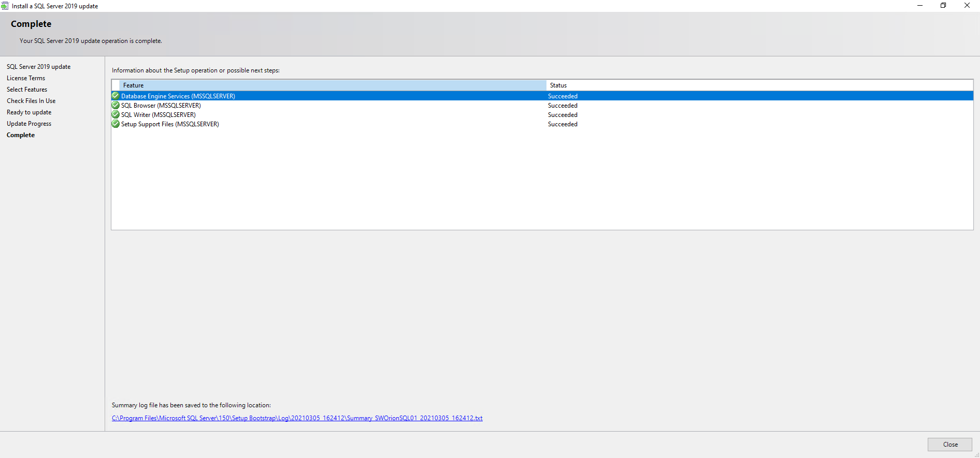
Task: Select the Setup Support Files (MSSQLSERVER) row
Action: (542, 124)
